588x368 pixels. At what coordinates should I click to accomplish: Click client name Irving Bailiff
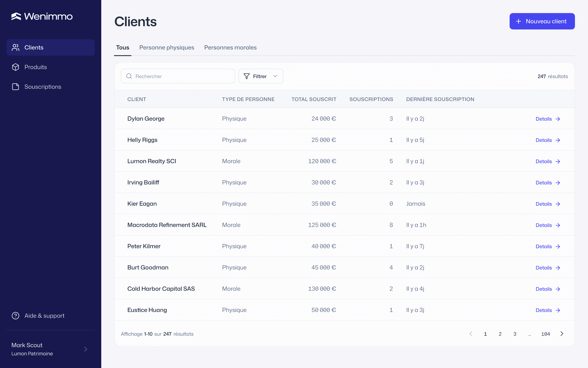click(x=143, y=182)
